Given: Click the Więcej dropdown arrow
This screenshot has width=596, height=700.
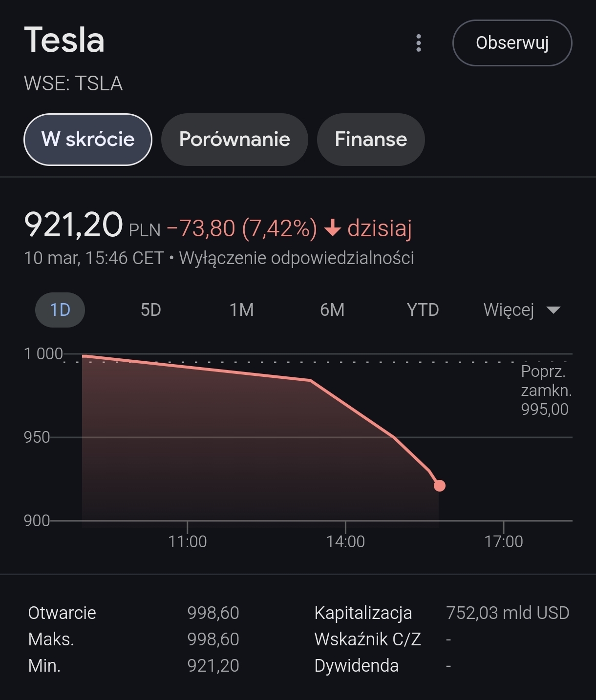Looking at the screenshot, I should (x=553, y=310).
